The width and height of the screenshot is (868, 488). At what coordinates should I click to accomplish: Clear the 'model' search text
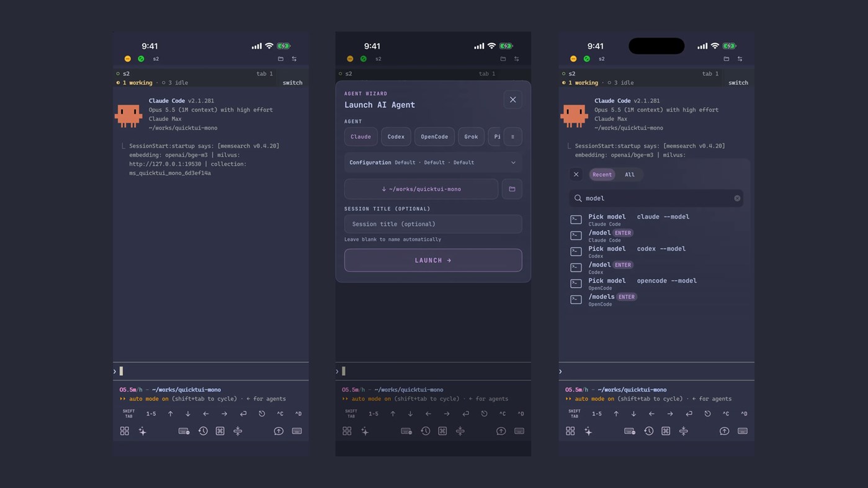tap(737, 198)
